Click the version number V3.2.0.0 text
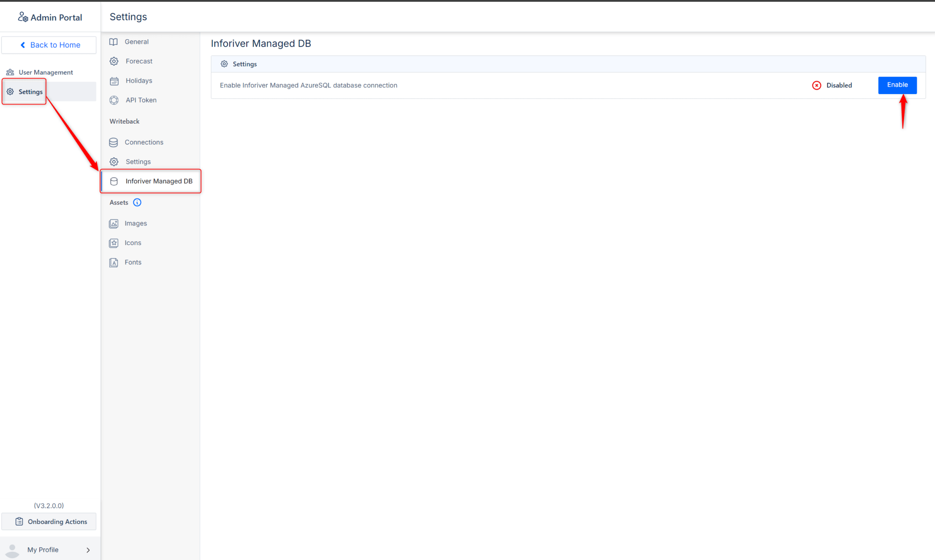 click(49, 505)
